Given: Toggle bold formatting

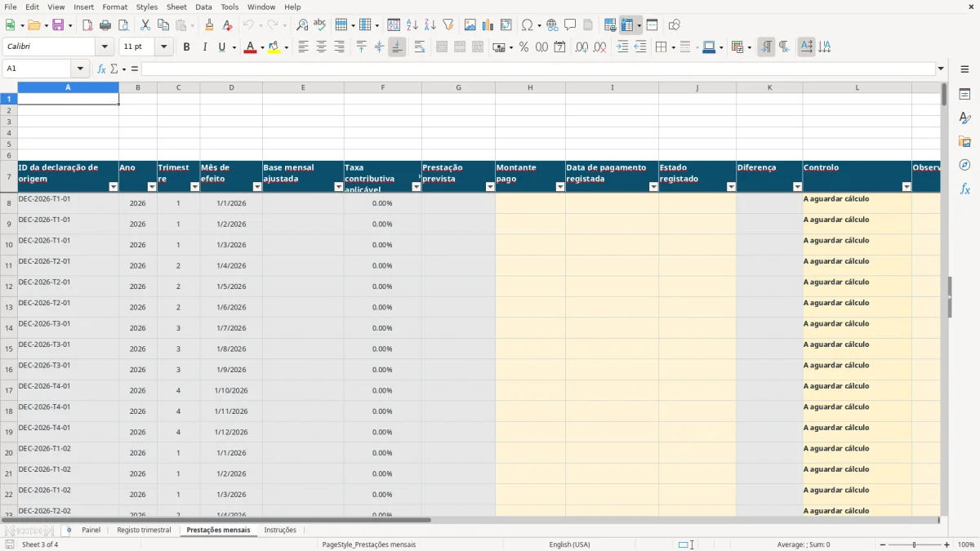Looking at the screenshot, I should coord(186,47).
